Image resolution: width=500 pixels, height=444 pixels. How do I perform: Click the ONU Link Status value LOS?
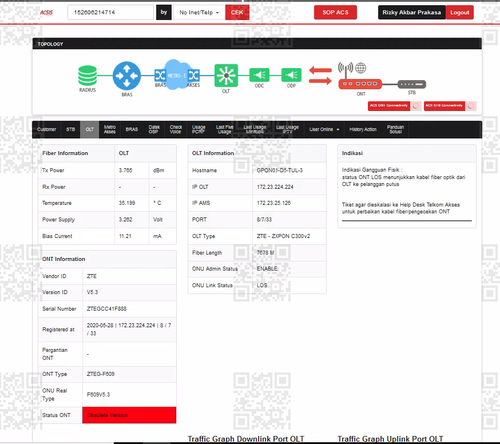(262, 285)
